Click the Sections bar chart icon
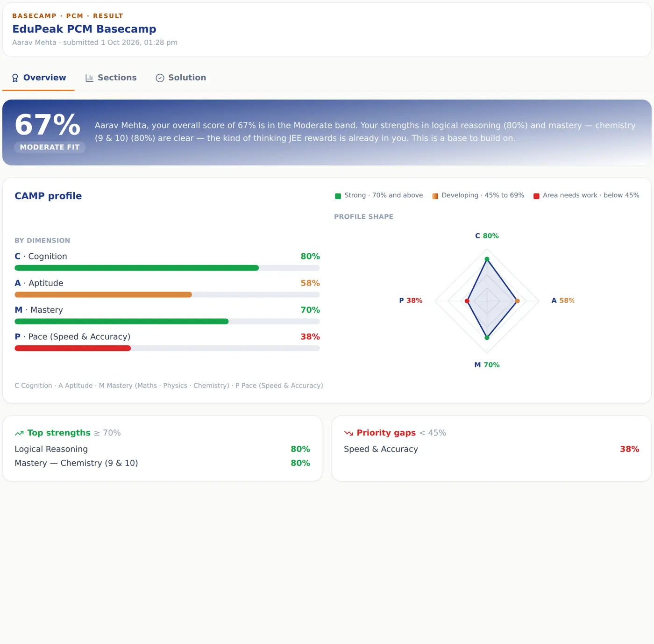This screenshot has height=644, width=654. [89, 78]
